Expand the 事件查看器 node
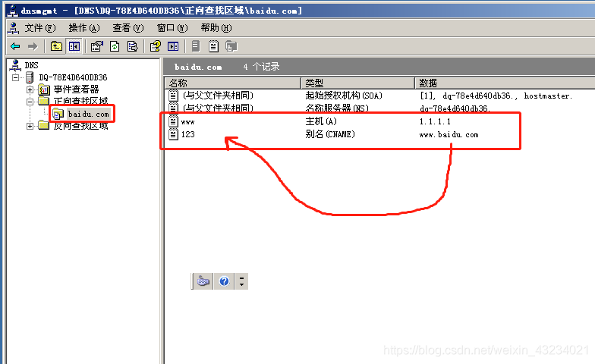 (x=30, y=89)
